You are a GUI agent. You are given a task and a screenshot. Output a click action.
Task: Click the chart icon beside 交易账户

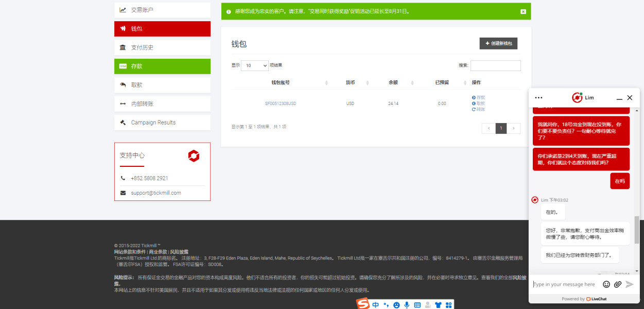tap(123, 10)
